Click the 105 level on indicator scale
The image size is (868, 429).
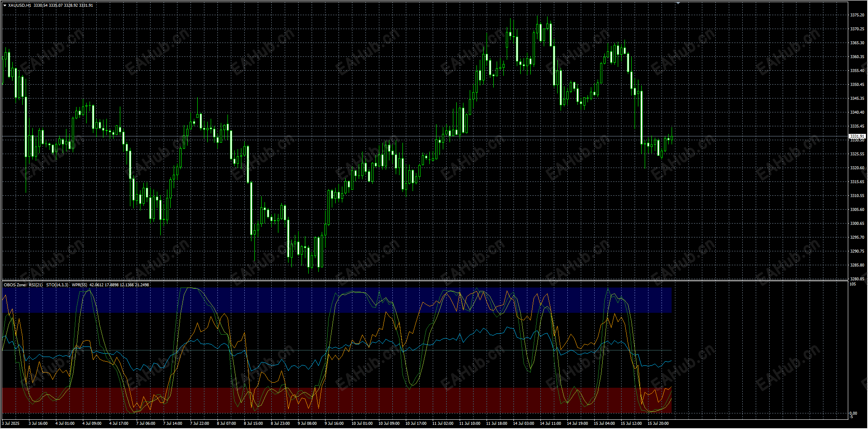coord(853,284)
